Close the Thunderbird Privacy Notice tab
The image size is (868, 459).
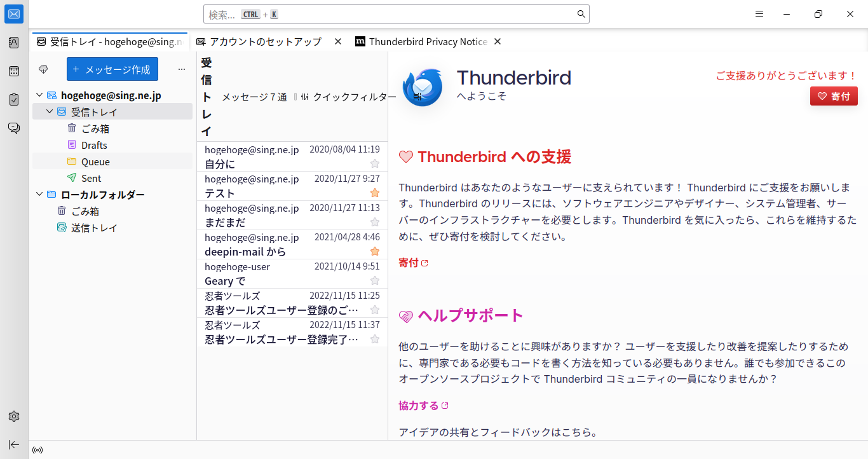498,41
